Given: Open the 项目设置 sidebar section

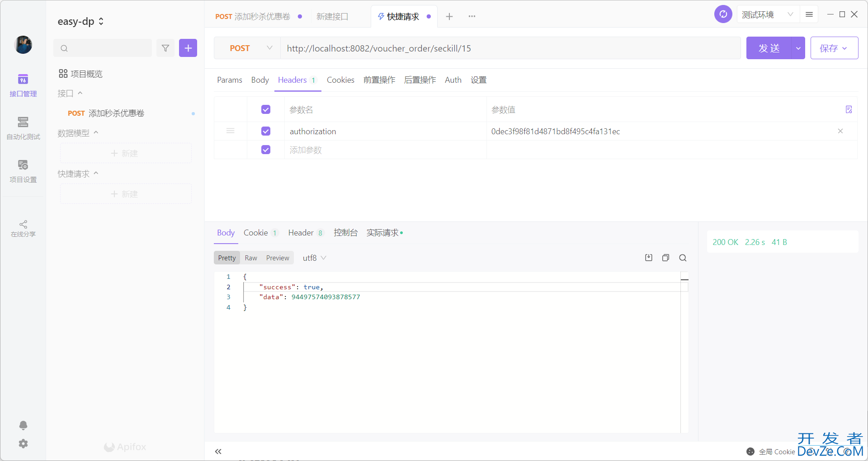Looking at the screenshot, I should pos(23,171).
